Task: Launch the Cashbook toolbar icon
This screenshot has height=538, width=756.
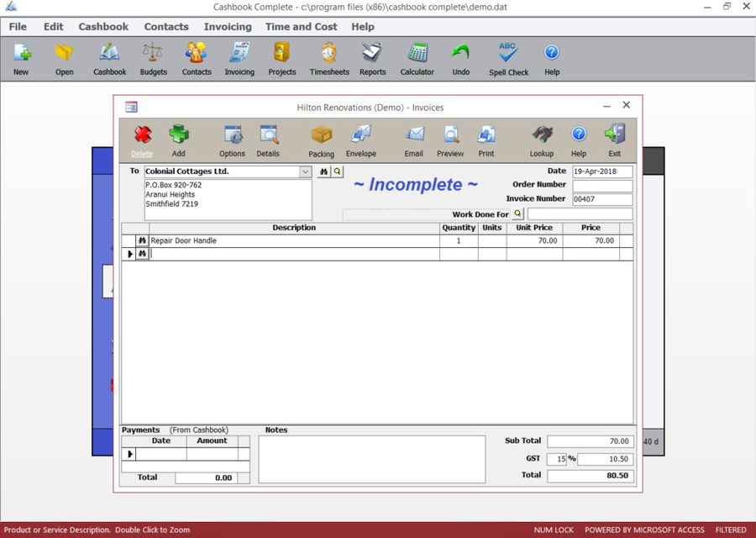Action: point(109,53)
